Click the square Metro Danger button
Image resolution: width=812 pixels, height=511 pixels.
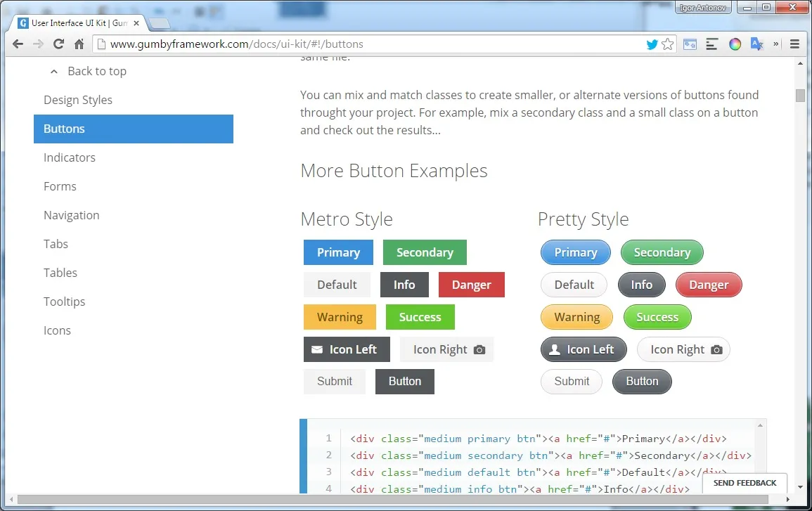click(471, 285)
